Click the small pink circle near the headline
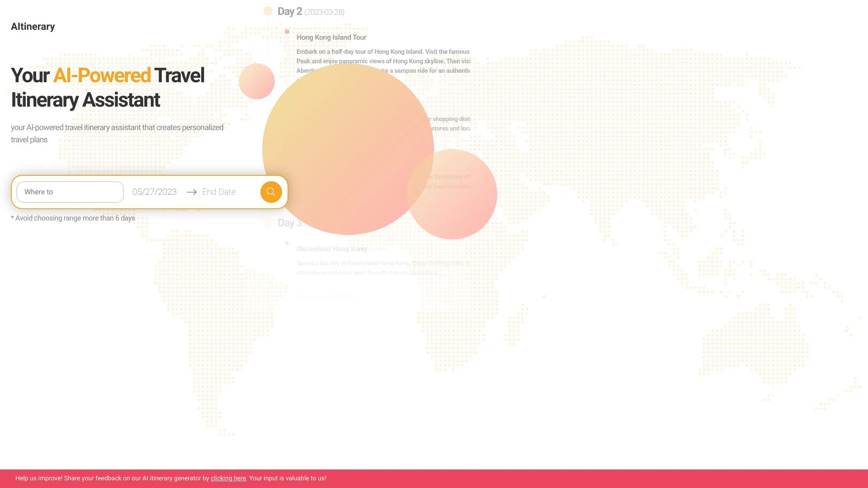868x488 pixels. tap(256, 81)
